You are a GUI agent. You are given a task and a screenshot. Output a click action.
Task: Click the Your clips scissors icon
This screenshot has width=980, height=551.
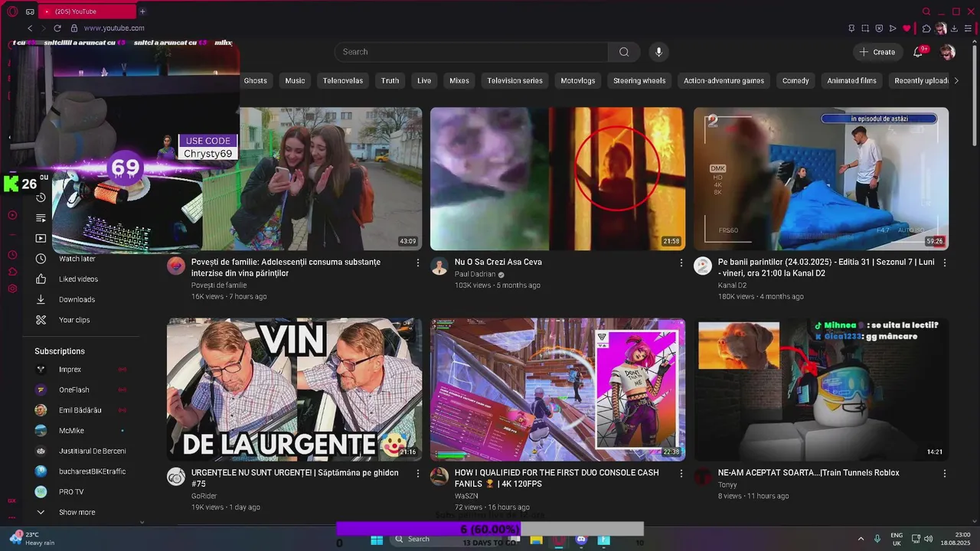41,320
